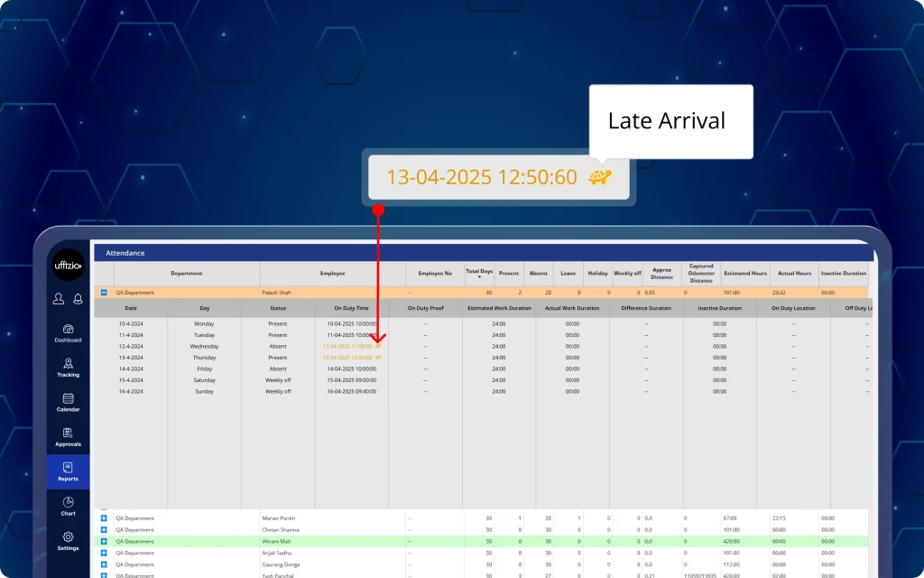Open the Chart section
Image resolution: width=924 pixels, height=578 pixels.
click(69, 507)
